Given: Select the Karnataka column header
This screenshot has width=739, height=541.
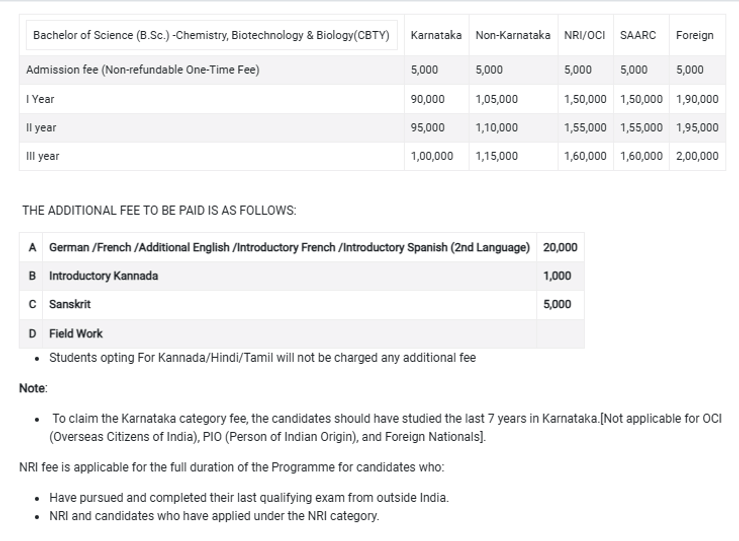Looking at the screenshot, I should click(436, 35).
